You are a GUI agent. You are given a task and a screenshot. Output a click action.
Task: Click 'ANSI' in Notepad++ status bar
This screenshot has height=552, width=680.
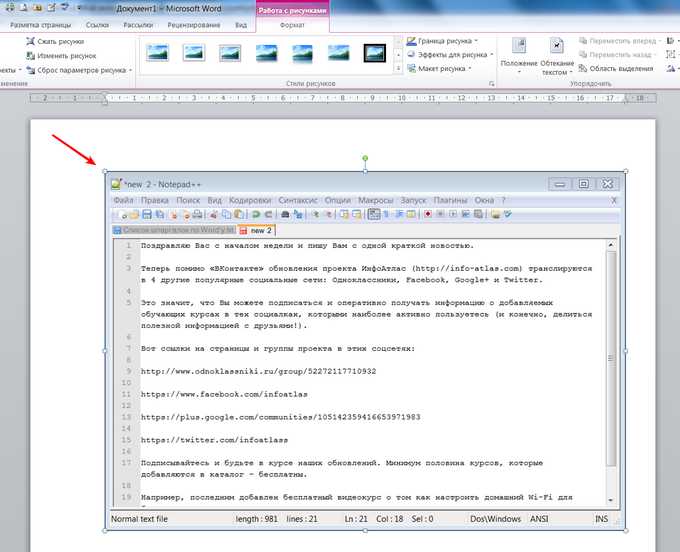539,519
